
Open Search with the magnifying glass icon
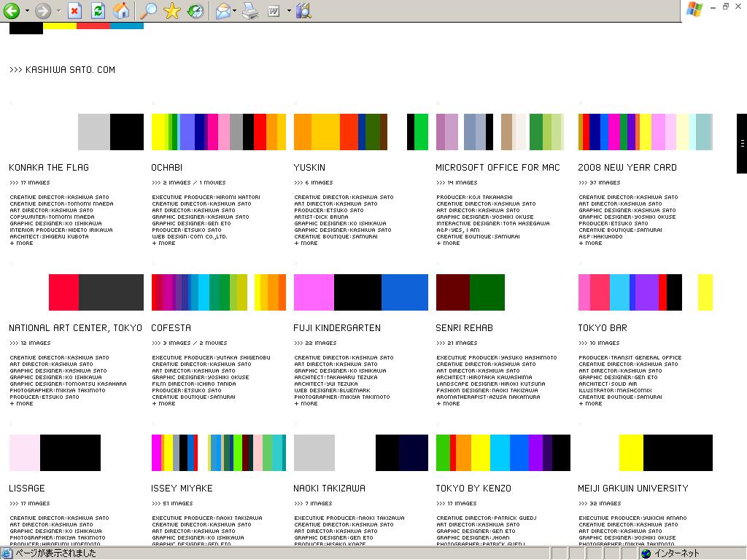149,10
